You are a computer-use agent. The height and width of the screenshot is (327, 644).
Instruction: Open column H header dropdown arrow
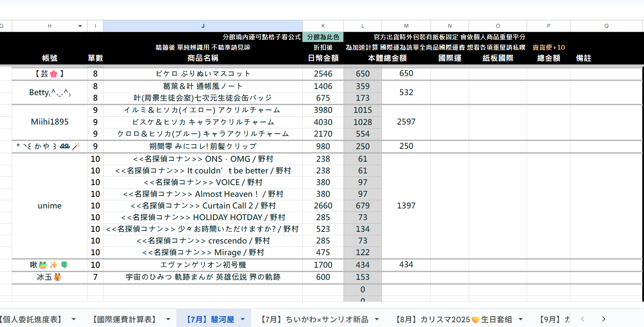click(80, 26)
